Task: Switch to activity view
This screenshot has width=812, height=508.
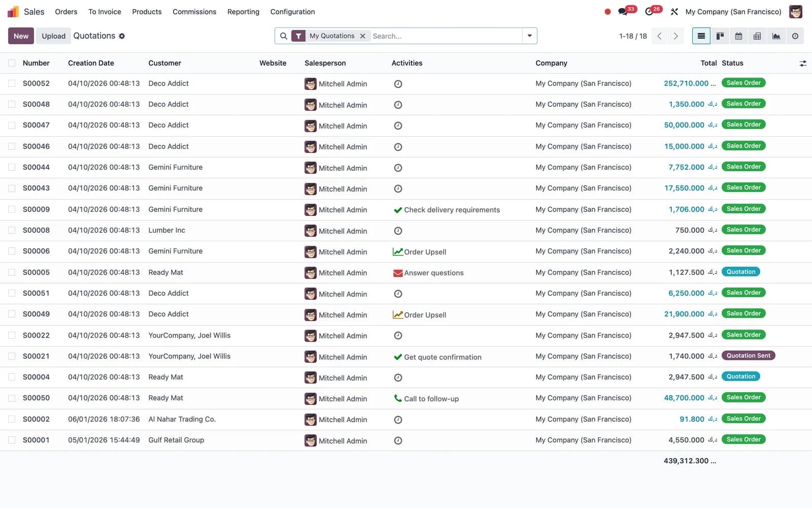Action: tap(795, 36)
